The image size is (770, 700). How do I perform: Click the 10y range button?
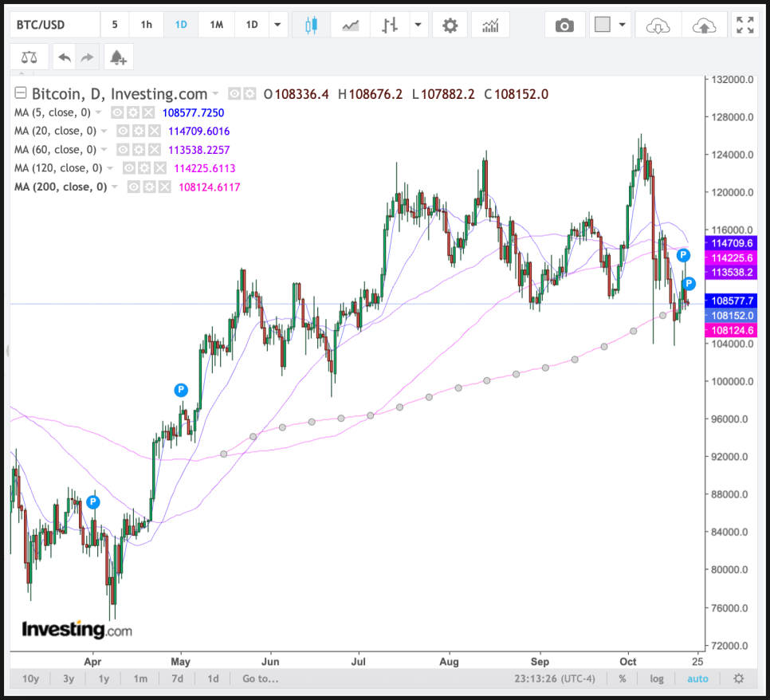click(31, 678)
